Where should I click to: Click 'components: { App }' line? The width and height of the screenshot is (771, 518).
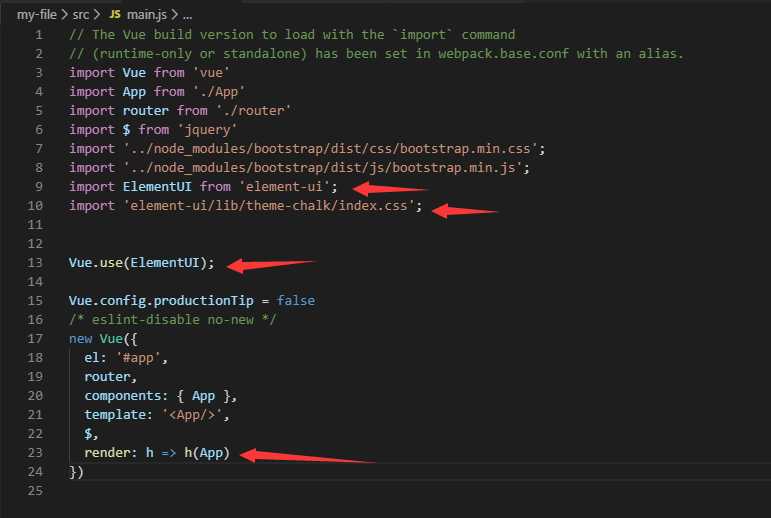click(x=160, y=396)
